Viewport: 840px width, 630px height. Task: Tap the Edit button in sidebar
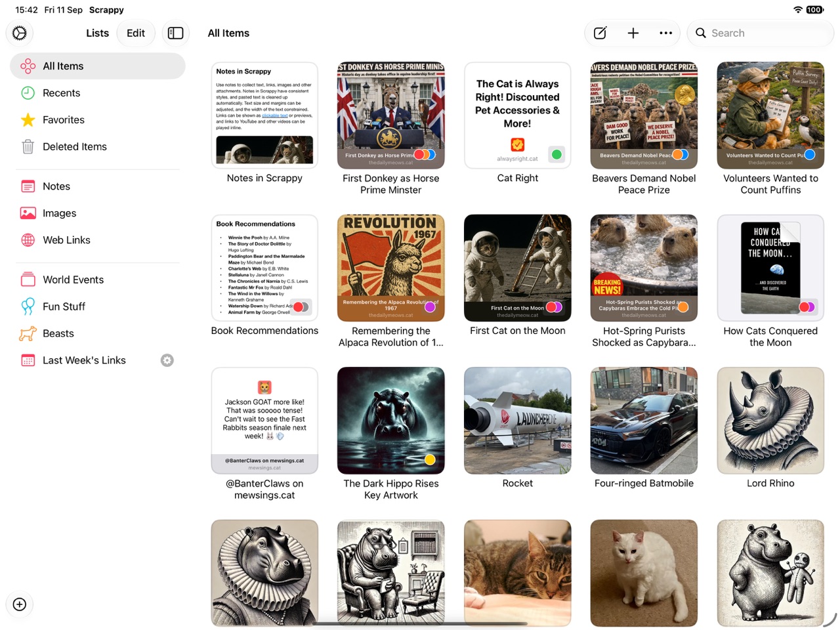click(x=136, y=33)
